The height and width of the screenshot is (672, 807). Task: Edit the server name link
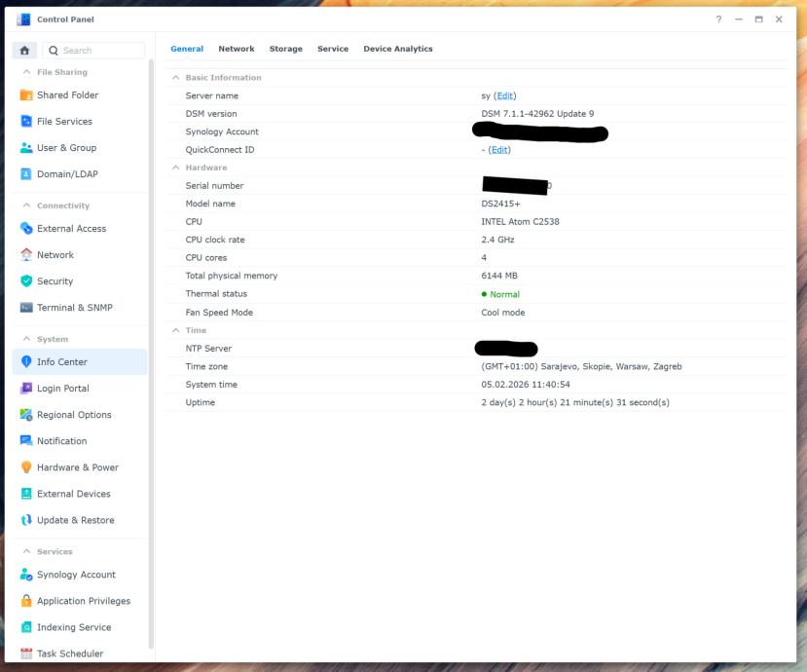tap(505, 95)
